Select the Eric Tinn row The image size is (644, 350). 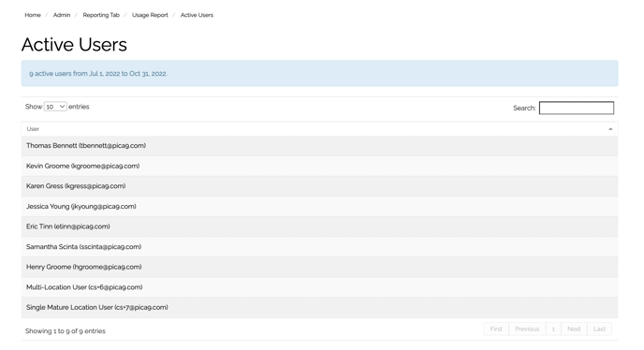coord(319,226)
